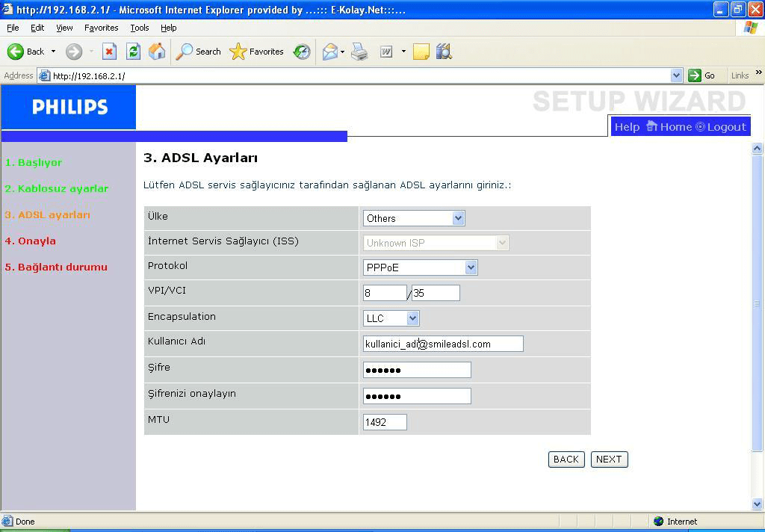
Task: Expand the Ülke country dropdown
Action: pos(458,218)
